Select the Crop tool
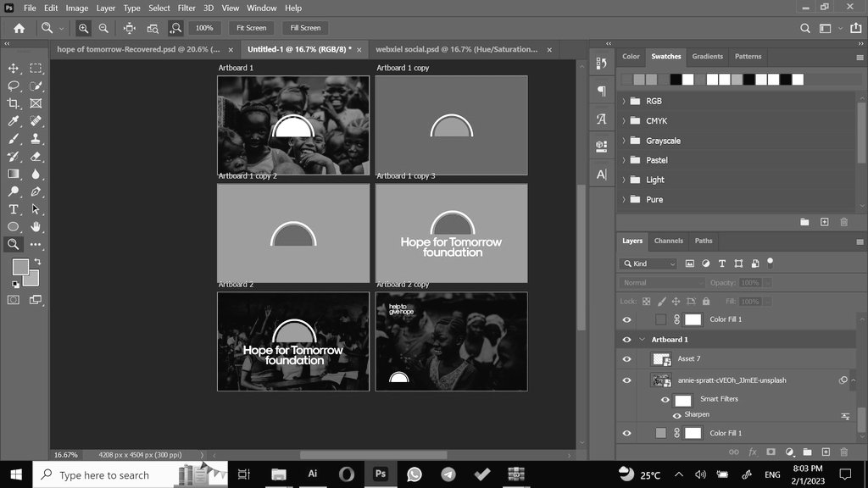This screenshot has height=488, width=868. [14, 103]
